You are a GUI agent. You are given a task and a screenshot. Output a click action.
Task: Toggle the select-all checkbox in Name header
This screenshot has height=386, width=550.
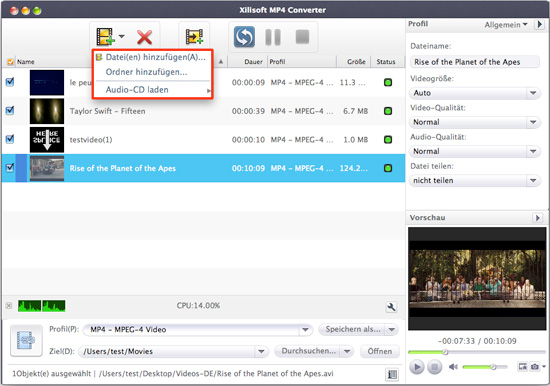pos(10,62)
